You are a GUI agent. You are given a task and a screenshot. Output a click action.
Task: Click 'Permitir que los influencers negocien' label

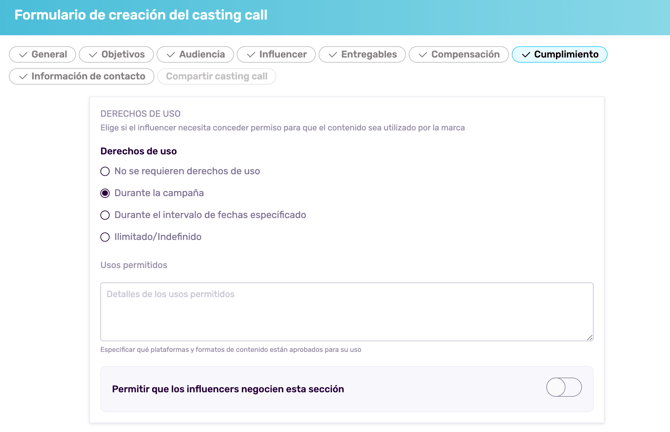[228, 389]
